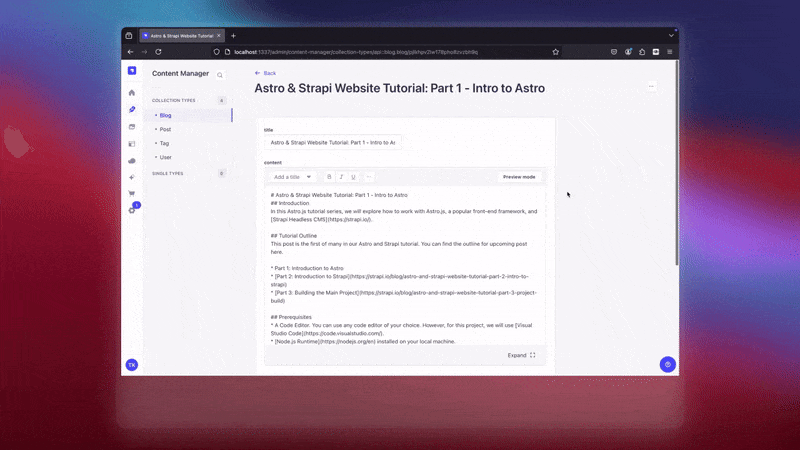Viewport: 800px width, 450px height.
Task: Click the "SINGLE TYPES" heading
Action: [167, 173]
